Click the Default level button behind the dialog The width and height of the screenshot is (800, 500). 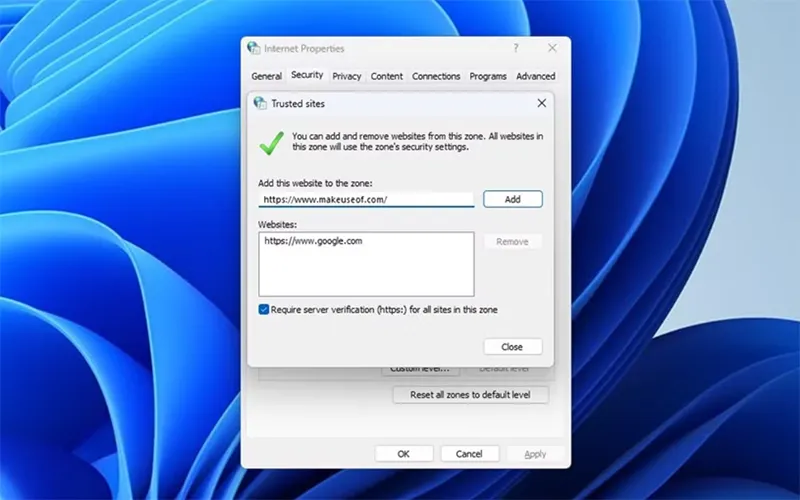point(504,370)
